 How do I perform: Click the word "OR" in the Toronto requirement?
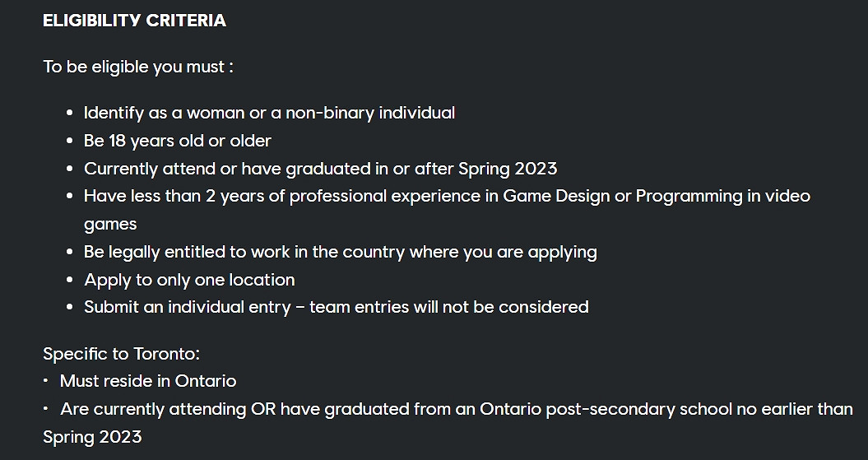pyautogui.click(x=263, y=409)
